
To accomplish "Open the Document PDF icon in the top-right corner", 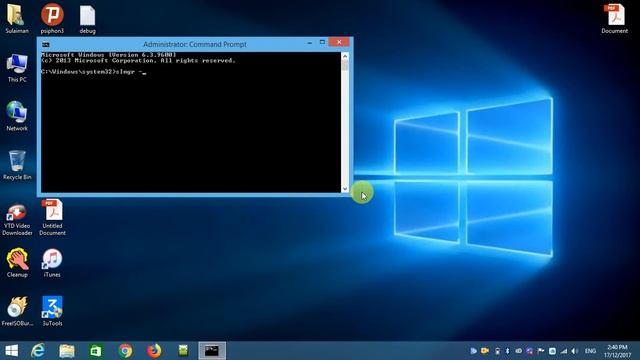I will pos(614,18).
